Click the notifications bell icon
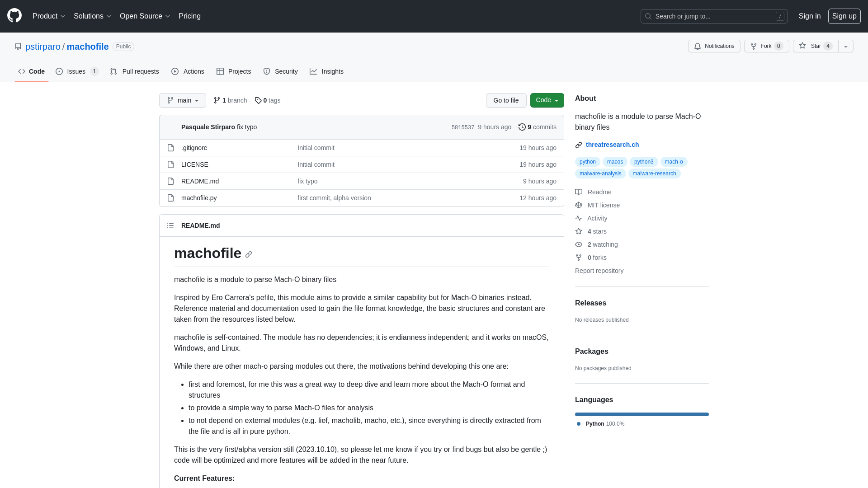 tap(698, 47)
